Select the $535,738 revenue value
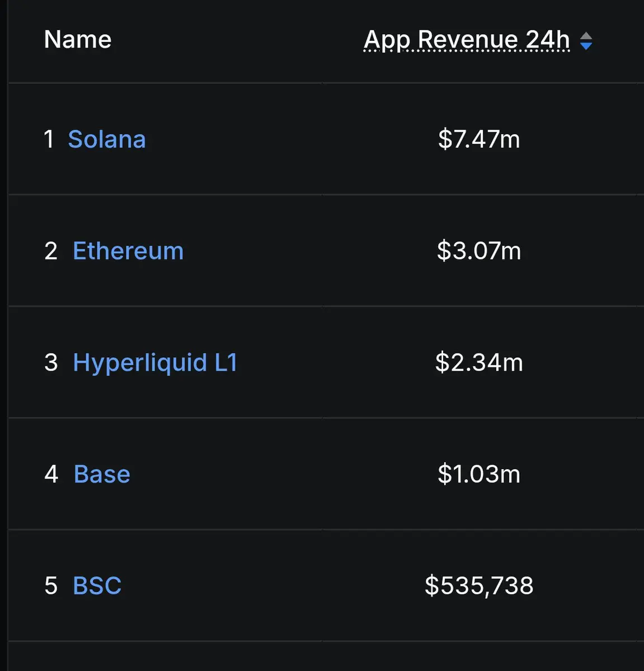Image resolution: width=644 pixels, height=671 pixels. [x=479, y=586]
